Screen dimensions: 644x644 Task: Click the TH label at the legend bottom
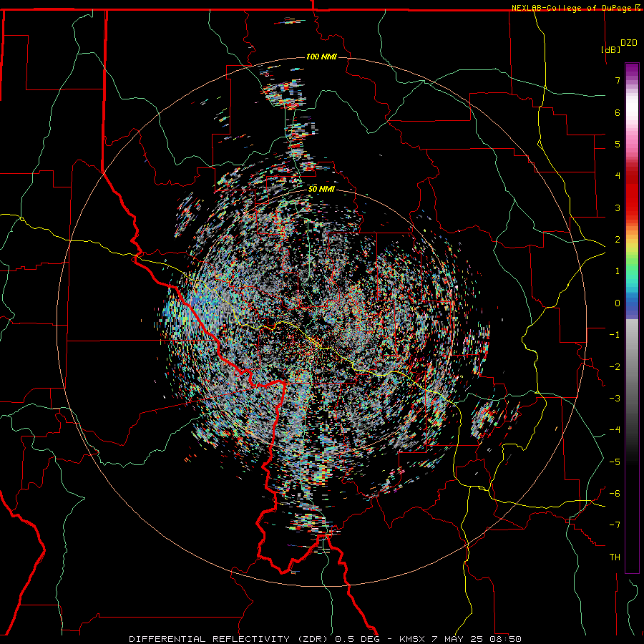click(615, 557)
